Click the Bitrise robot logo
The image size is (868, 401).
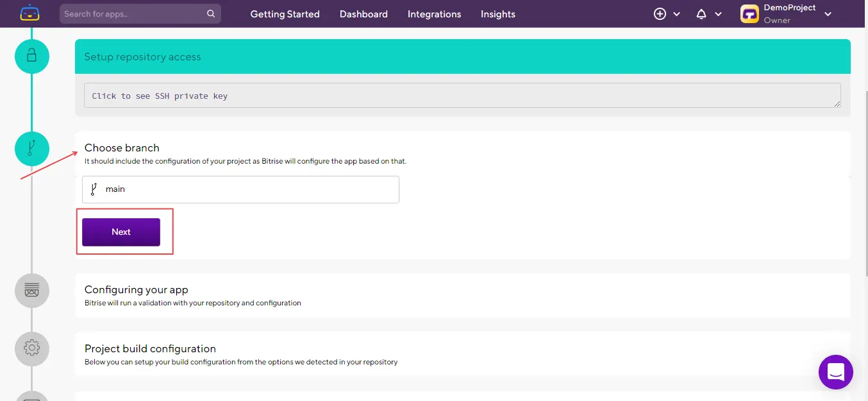pyautogui.click(x=29, y=13)
